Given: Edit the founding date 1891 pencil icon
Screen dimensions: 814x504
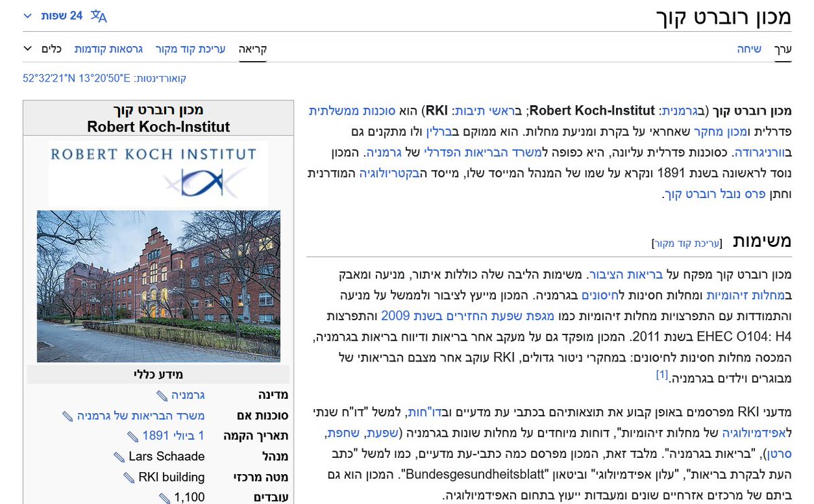Looking at the screenshot, I should [132, 436].
